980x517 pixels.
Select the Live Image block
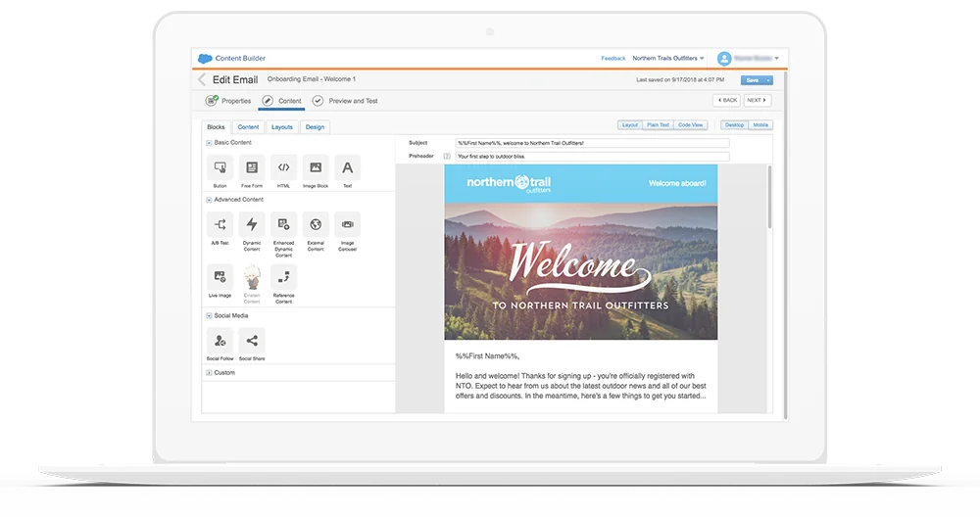click(x=220, y=276)
